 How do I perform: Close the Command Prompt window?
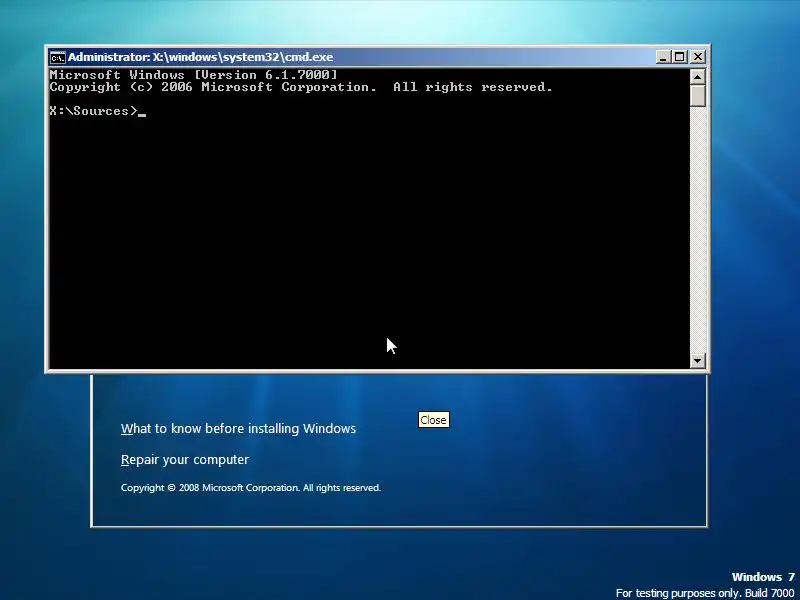pos(697,57)
